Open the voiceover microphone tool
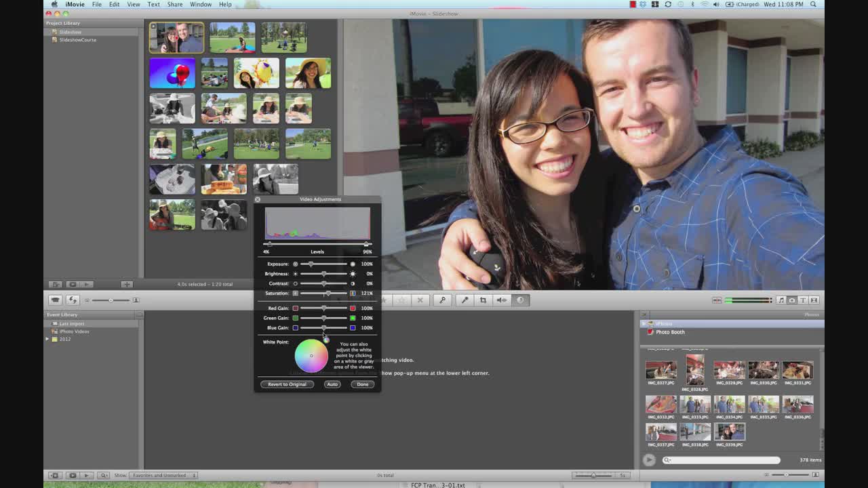The width and height of the screenshot is (868, 488). [x=465, y=300]
